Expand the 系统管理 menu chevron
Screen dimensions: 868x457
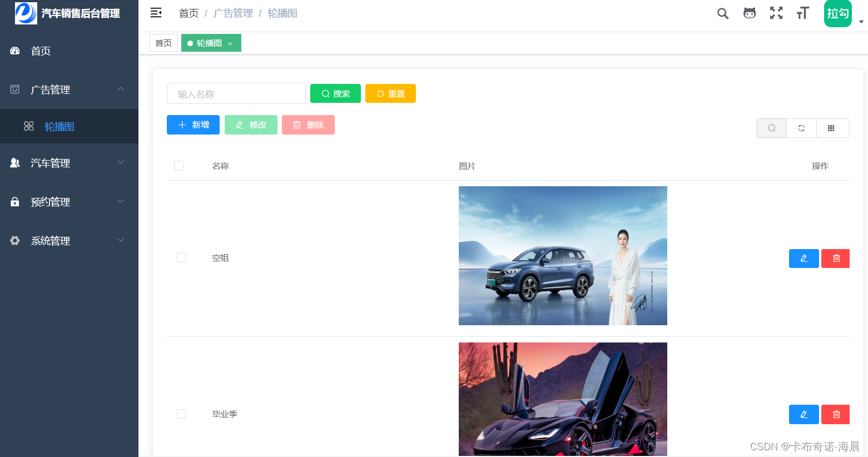[121, 240]
